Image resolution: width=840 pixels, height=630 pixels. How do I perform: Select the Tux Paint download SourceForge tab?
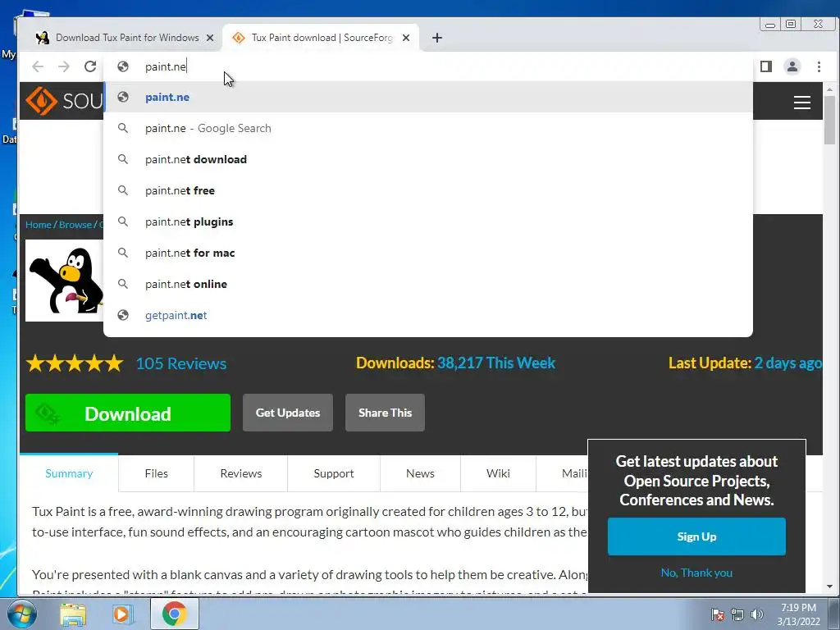pos(321,38)
